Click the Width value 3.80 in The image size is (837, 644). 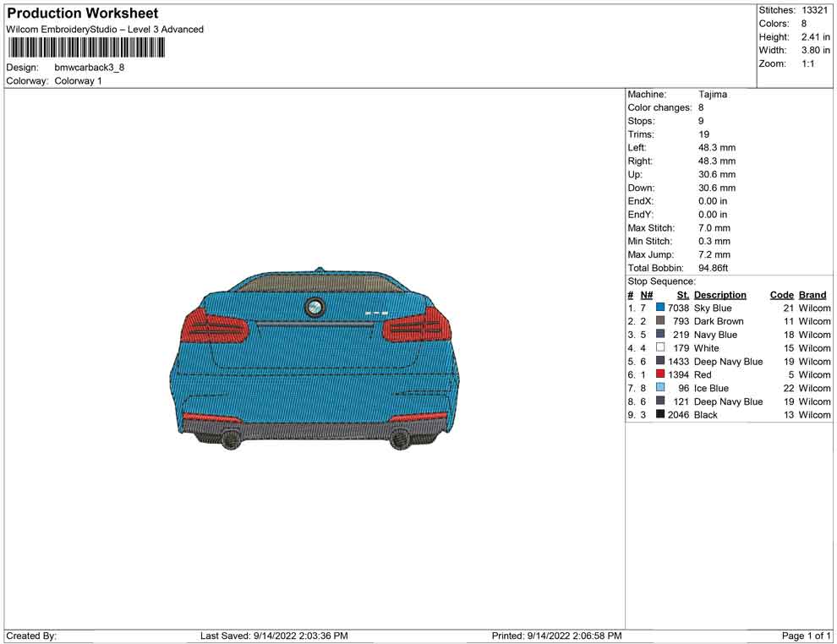[815, 50]
